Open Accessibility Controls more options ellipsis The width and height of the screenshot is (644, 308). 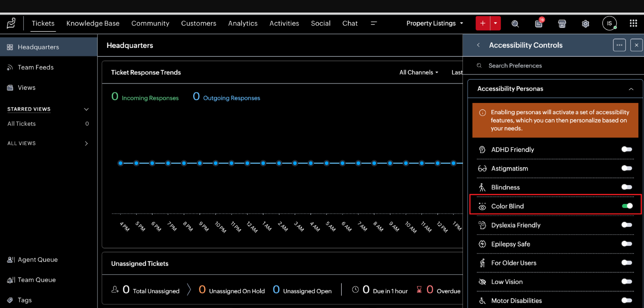pos(619,45)
